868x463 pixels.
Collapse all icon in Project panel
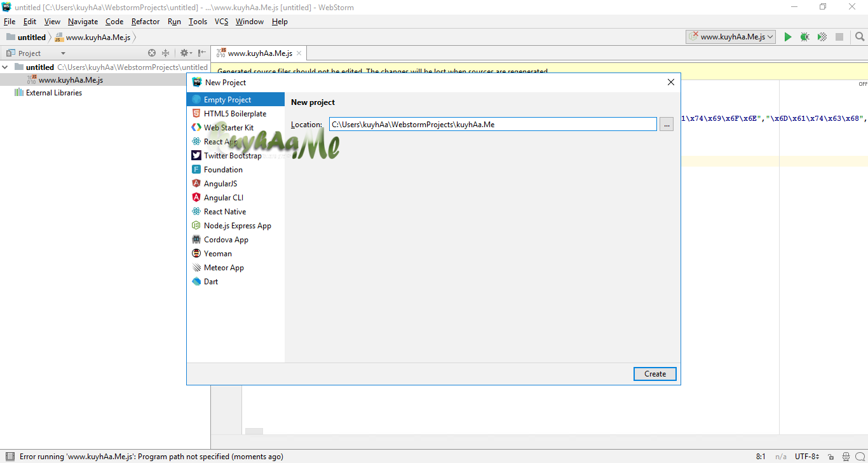pos(166,53)
